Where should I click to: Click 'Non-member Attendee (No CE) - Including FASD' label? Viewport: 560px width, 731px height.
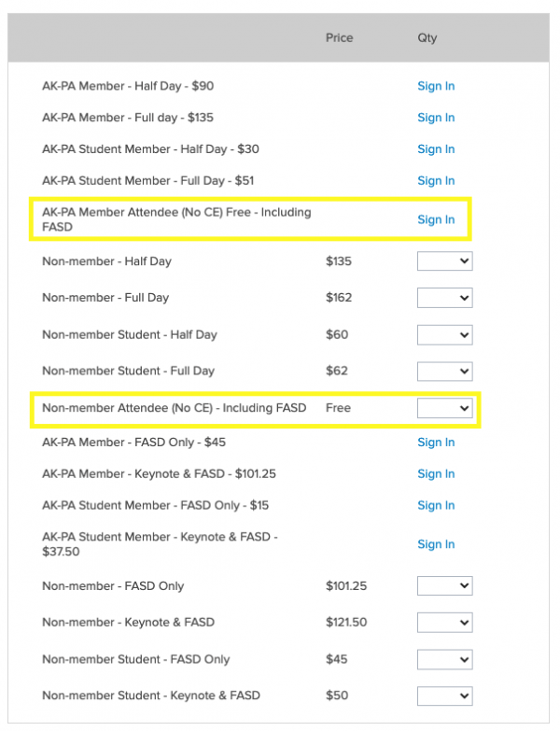175,408
